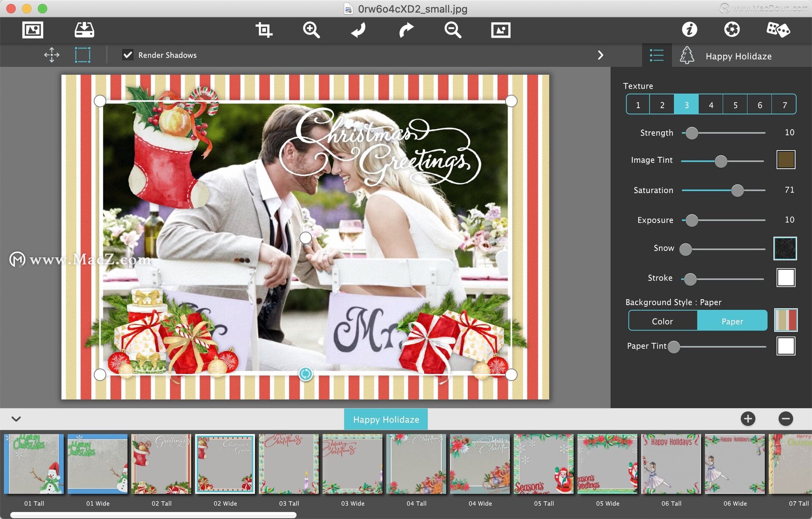Viewport: 812px width, 519px height.
Task: Select the 01 Wide preset thumbnail
Action: (x=97, y=464)
